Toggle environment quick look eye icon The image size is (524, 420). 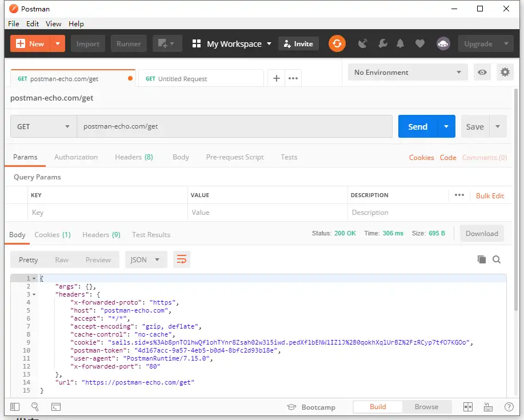(483, 72)
